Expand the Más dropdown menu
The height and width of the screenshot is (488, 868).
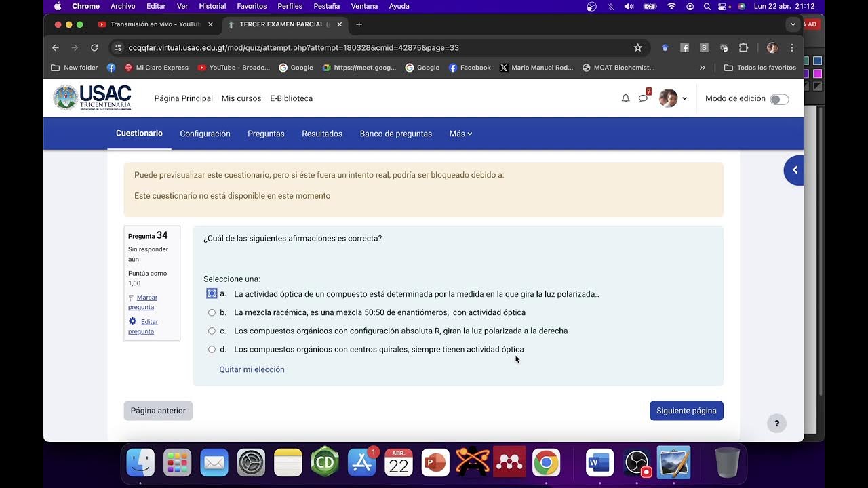(460, 134)
